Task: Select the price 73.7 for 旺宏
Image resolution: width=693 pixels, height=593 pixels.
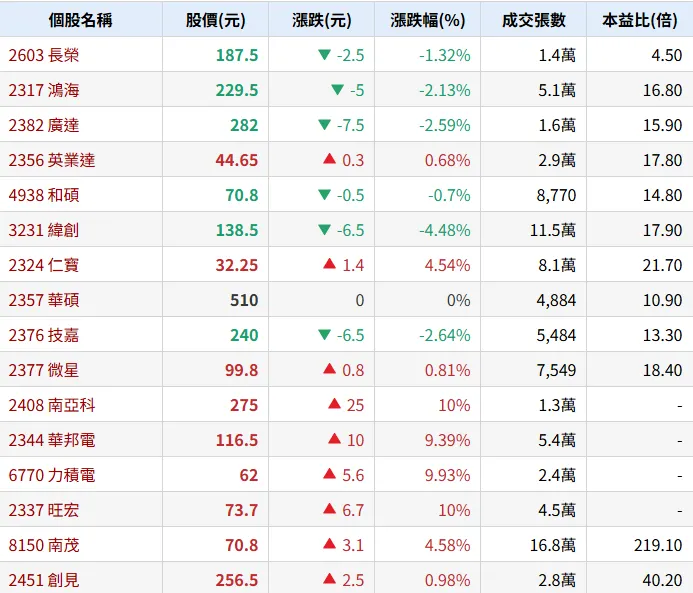Action: tap(241, 510)
